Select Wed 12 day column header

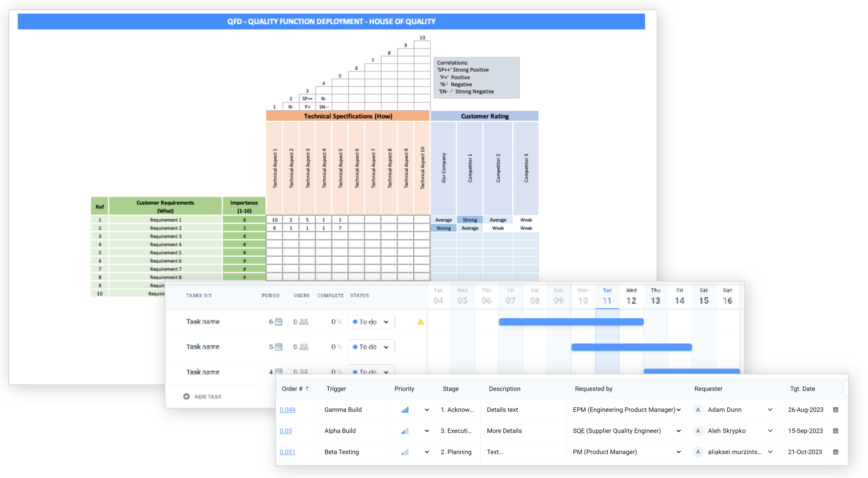pos(631,296)
